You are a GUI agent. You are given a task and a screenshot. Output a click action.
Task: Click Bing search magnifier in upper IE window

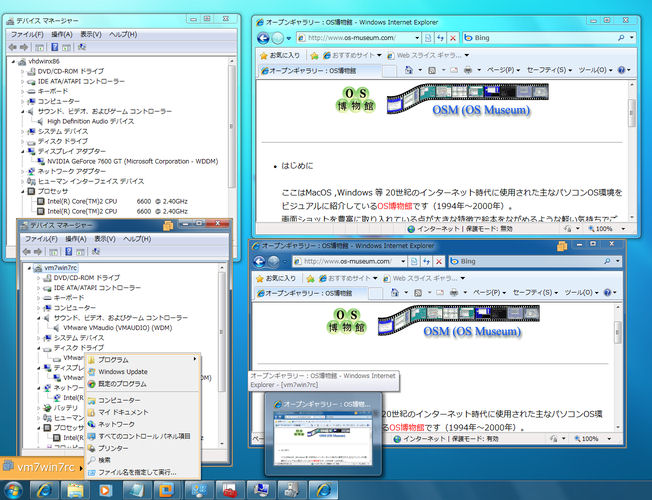621,38
